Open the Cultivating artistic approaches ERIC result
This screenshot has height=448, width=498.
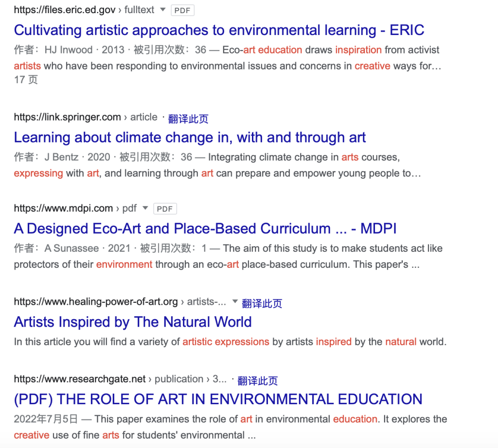pyautogui.click(x=219, y=30)
